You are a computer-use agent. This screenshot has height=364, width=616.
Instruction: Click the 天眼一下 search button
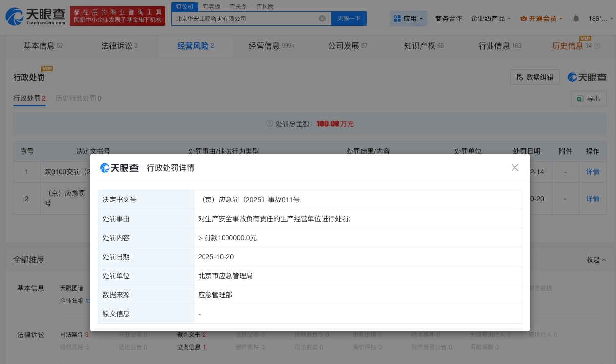349,19
